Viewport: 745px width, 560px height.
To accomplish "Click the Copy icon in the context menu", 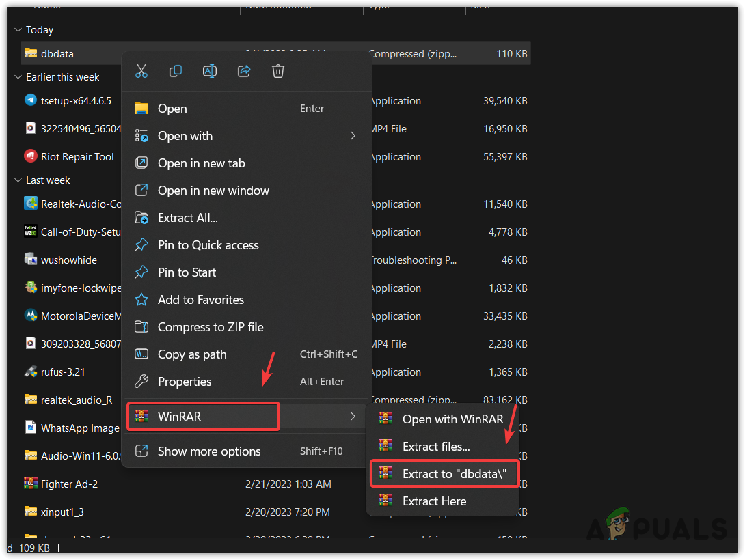I will (x=176, y=70).
